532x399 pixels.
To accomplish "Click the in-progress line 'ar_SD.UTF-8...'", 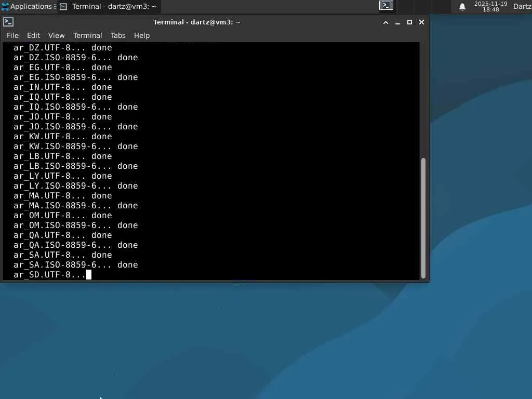I will coord(49,274).
